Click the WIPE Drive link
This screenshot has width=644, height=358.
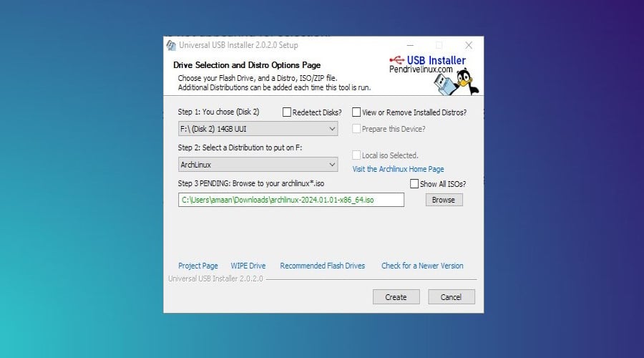tap(248, 266)
